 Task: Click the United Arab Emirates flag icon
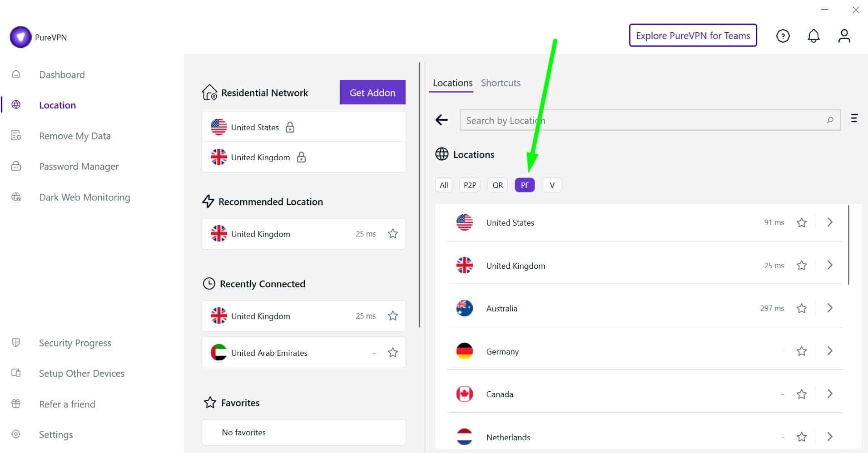[x=218, y=353]
